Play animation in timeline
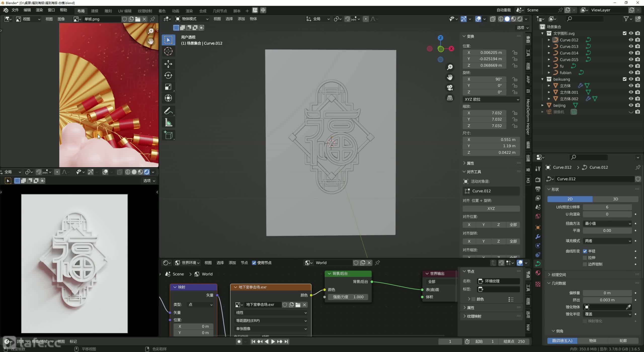 pos(273,341)
